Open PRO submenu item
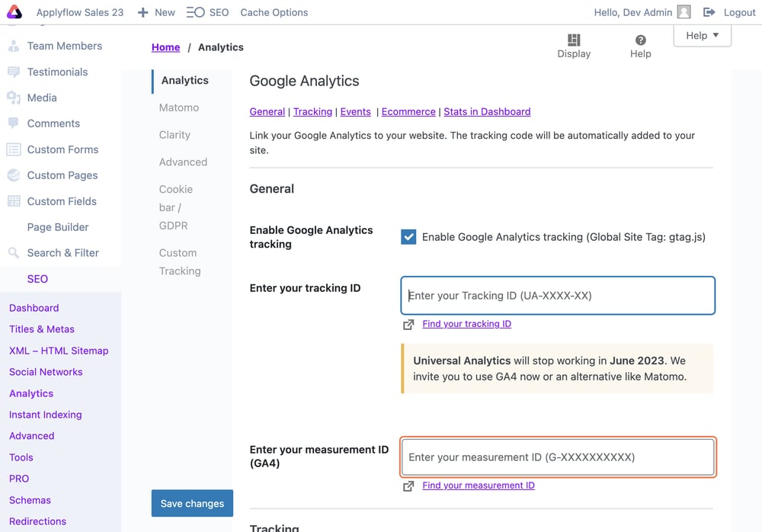 tap(19, 479)
